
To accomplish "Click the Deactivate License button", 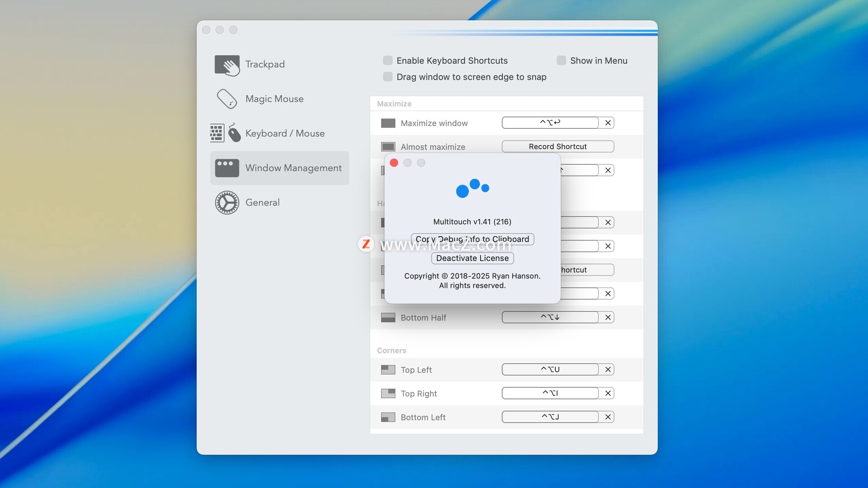I will pyautogui.click(x=472, y=258).
